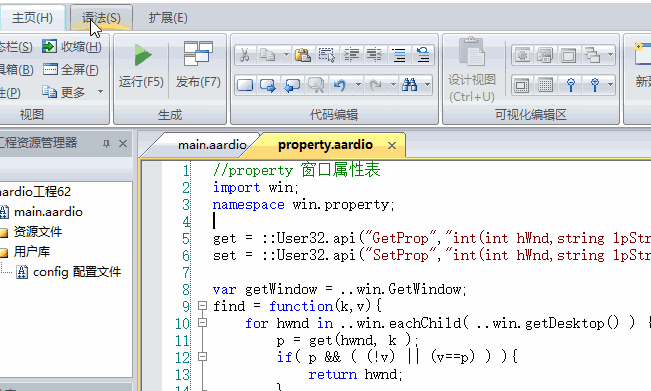Select the config 配置文件 tree item

(77, 271)
